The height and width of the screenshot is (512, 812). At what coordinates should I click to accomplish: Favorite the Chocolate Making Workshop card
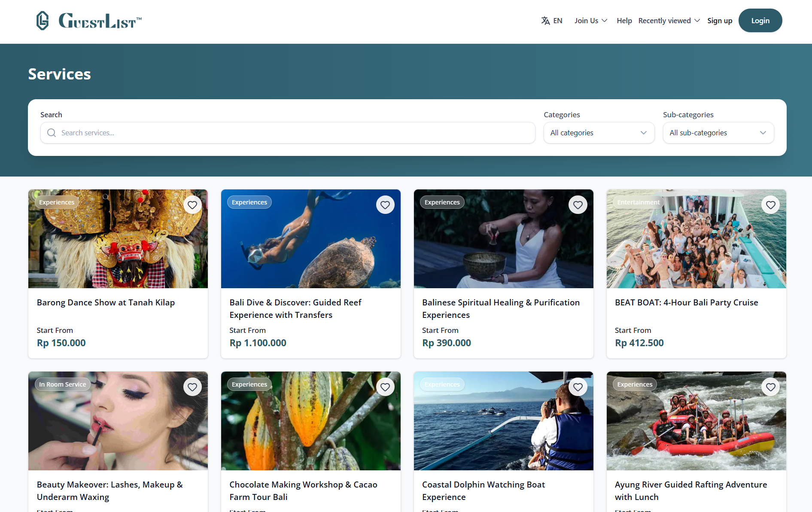pyautogui.click(x=385, y=387)
